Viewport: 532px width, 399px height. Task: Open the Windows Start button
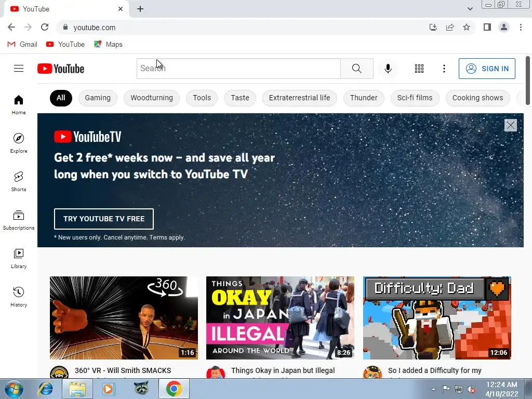tap(14, 389)
